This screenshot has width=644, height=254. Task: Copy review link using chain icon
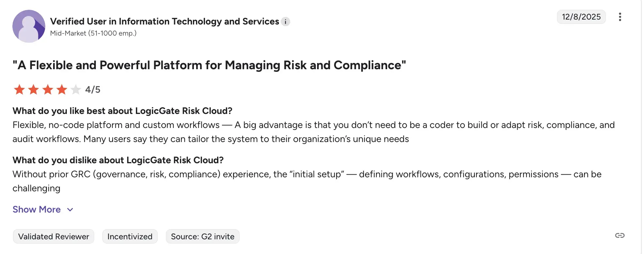coord(620,235)
